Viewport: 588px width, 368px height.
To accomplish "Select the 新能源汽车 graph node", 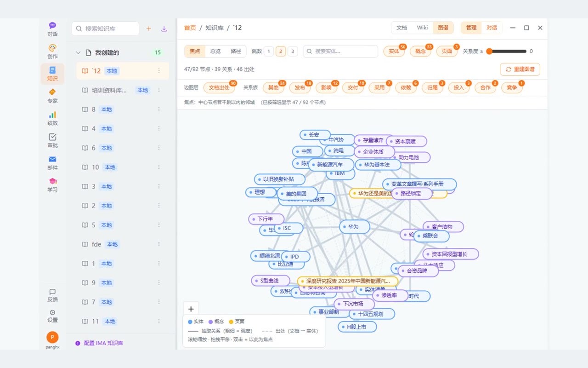I will point(331,165).
